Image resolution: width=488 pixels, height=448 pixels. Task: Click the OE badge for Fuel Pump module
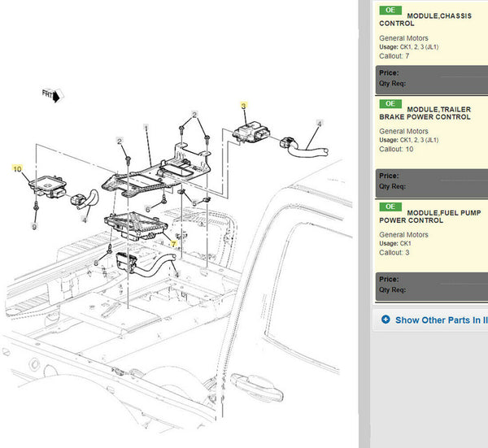point(390,207)
